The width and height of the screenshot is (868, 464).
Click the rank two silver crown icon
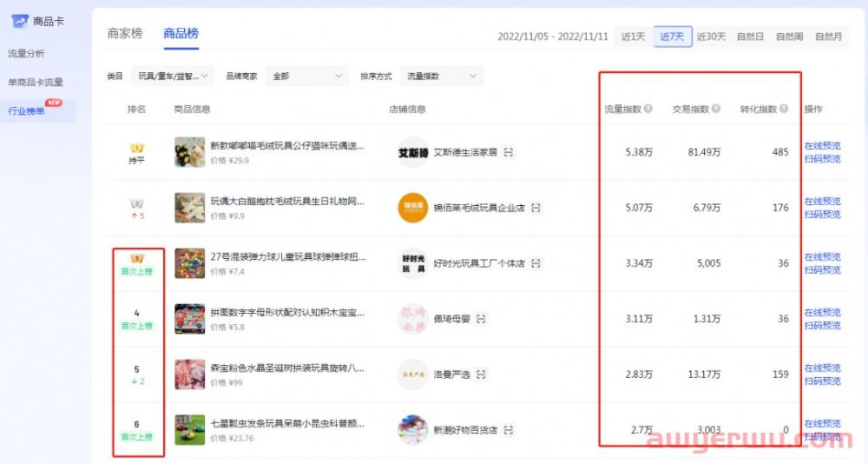pyautogui.click(x=137, y=203)
